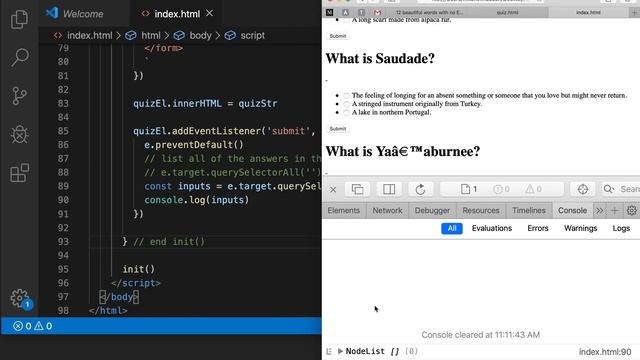Click the detach inspector window icon
This screenshot has height=360, width=640.
[358, 189]
